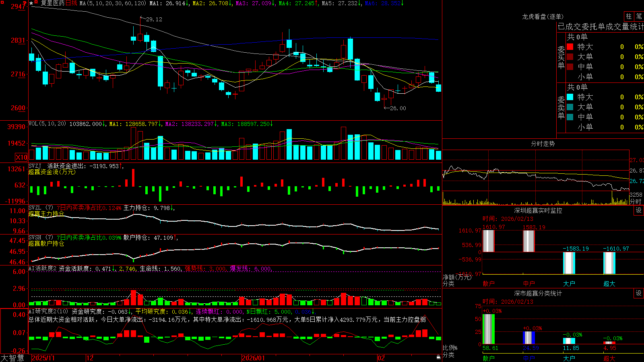Click the 超赢资金流(万元) label
The image size is (644, 362).
coord(52,172)
